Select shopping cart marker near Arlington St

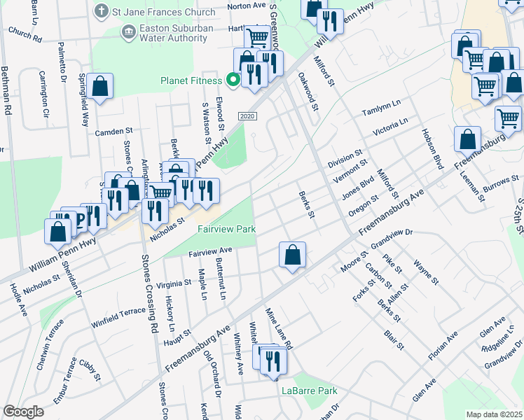[162, 193]
